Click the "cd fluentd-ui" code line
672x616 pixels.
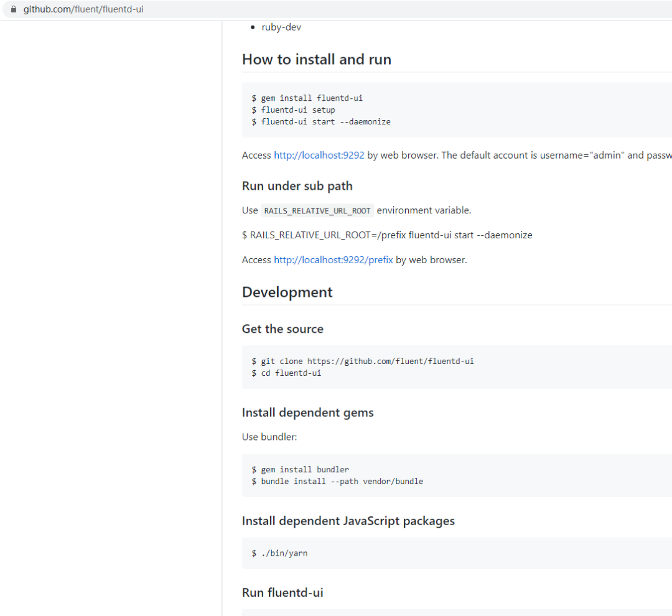coord(286,373)
